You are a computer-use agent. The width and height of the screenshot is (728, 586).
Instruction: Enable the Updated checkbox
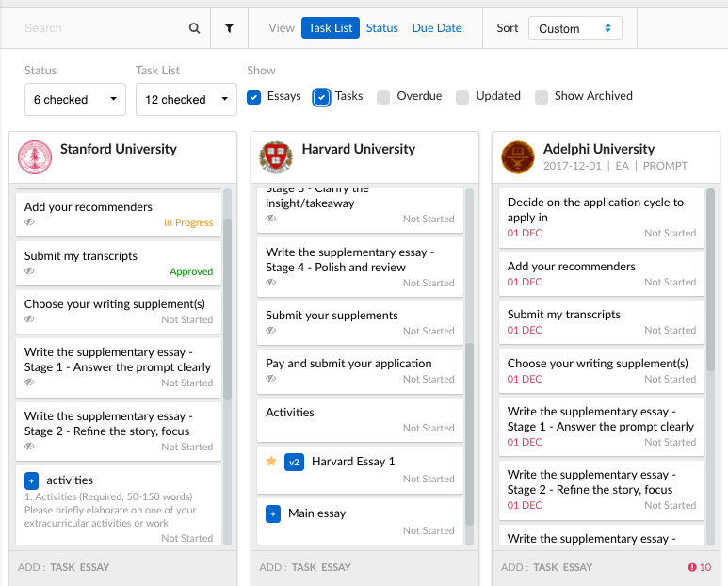tap(462, 98)
